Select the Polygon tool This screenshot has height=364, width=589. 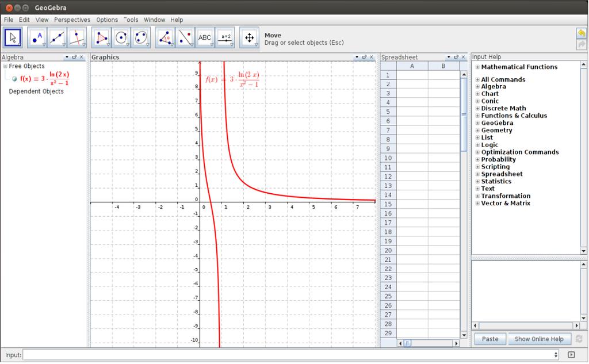point(101,37)
